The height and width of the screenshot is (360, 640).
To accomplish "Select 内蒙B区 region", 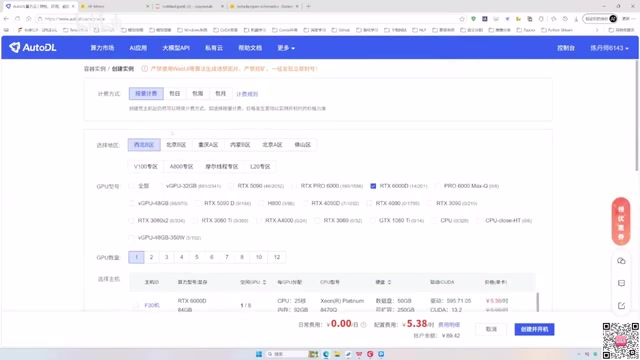I will pyautogui.click(x=240, y=145).
